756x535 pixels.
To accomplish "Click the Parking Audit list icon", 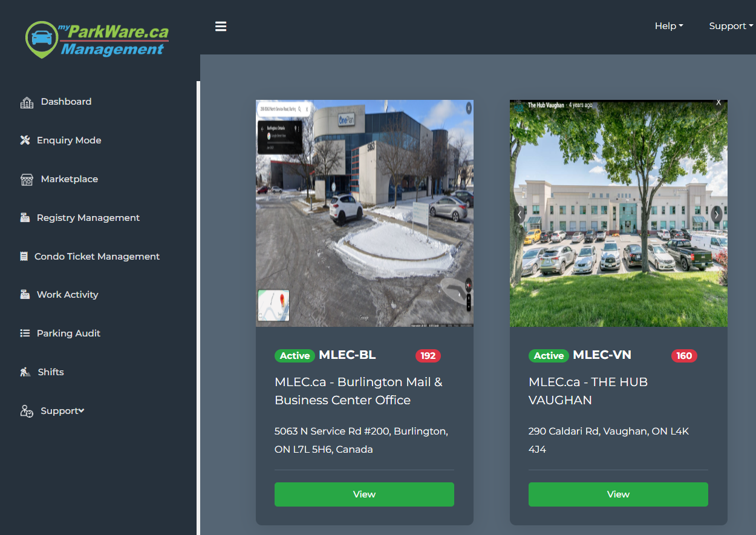I will click(25, 333).
